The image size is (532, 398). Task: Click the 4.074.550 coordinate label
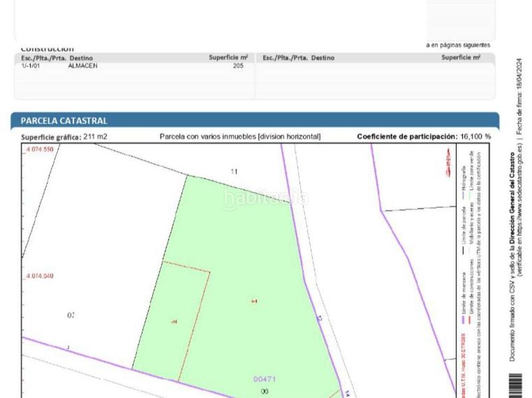tap(39, 150)
